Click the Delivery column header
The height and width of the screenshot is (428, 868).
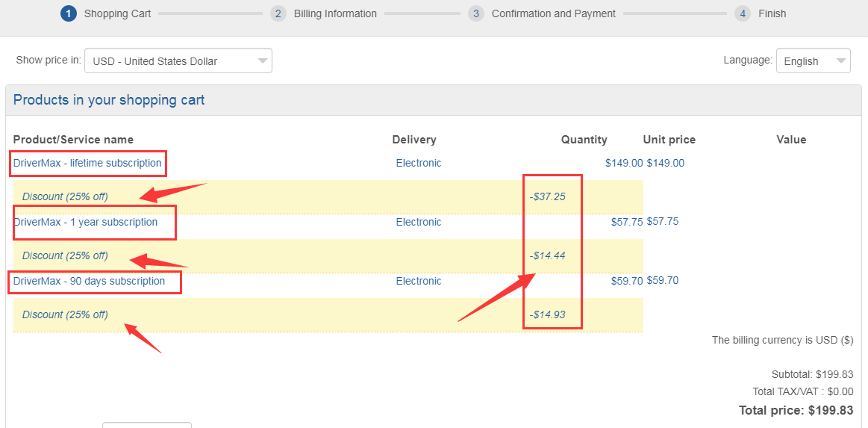point(414,140)
